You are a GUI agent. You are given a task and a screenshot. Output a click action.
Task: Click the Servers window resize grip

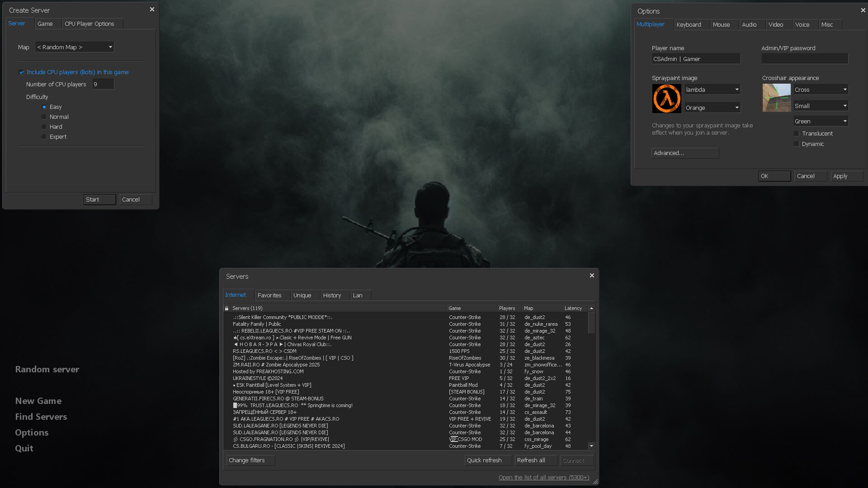pos(595,482)
